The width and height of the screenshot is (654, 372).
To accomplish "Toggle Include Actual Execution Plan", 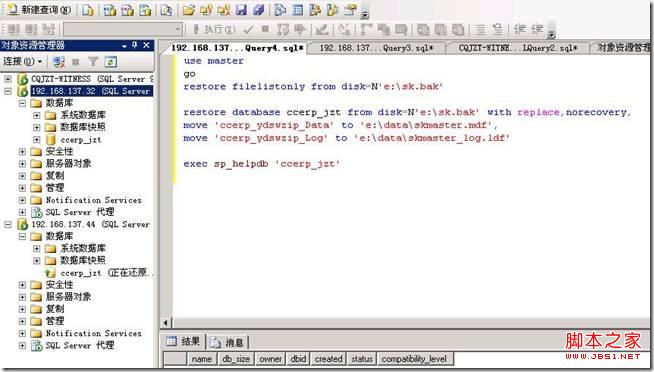I will pos(367,29).
